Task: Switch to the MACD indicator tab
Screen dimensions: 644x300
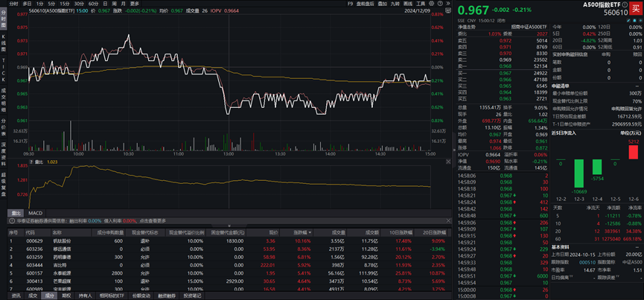Action: click(x=36, y=213)
